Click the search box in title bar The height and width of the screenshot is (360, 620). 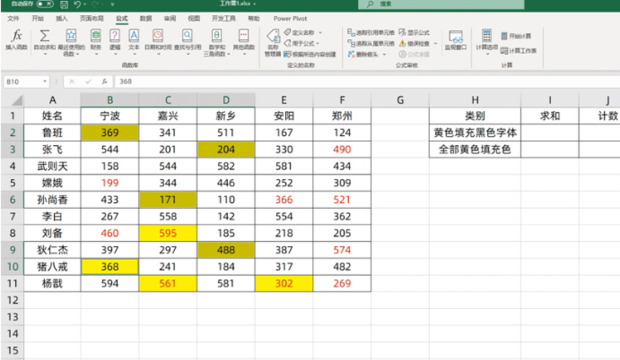pyautogui.click(x=441, y=4)
